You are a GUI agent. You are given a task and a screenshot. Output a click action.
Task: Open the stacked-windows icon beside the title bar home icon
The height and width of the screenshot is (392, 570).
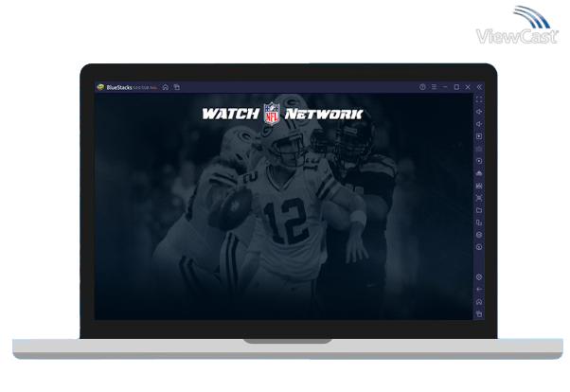pyautogui.click(x=177, y=87)
